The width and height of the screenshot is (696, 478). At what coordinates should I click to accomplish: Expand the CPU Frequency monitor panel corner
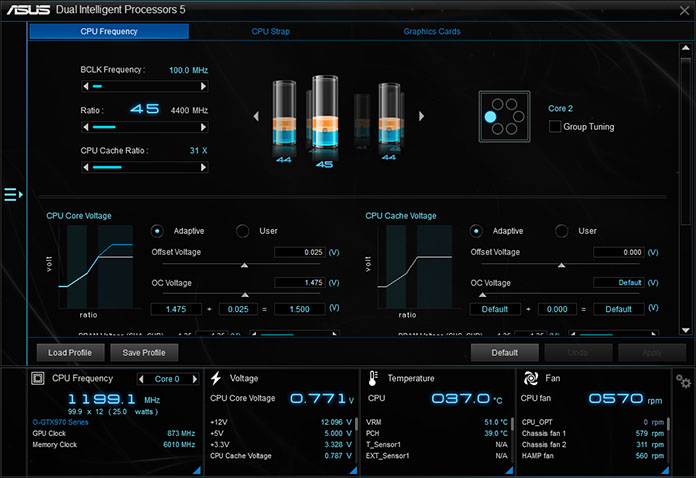[197, 470]
